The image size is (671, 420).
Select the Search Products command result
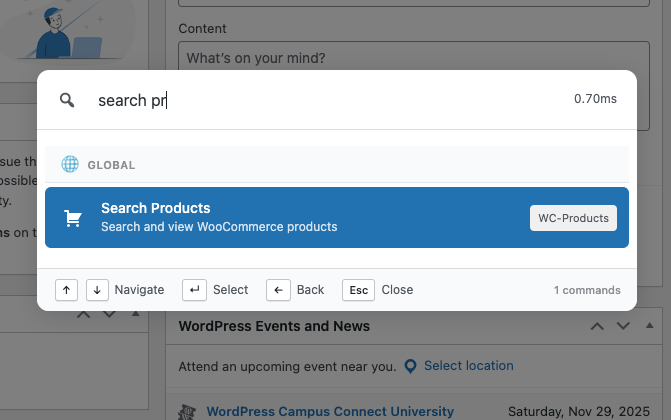coord(300,218)
